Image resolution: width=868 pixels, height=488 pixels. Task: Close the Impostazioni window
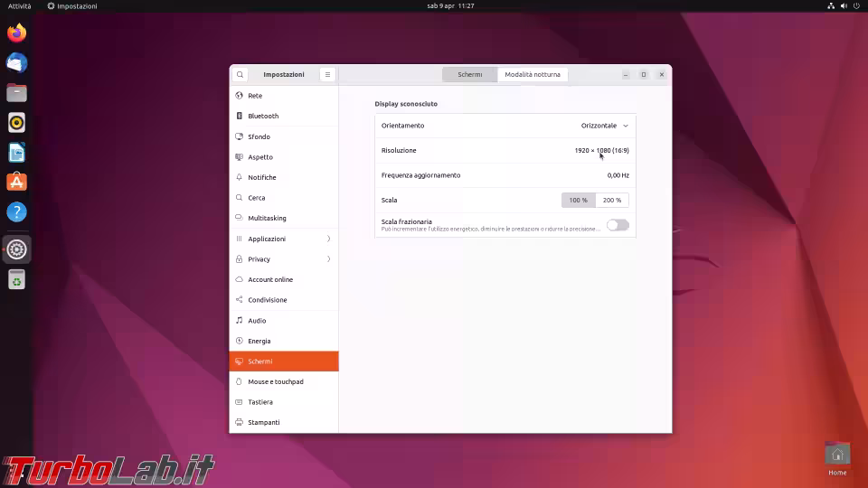(662, 75)
